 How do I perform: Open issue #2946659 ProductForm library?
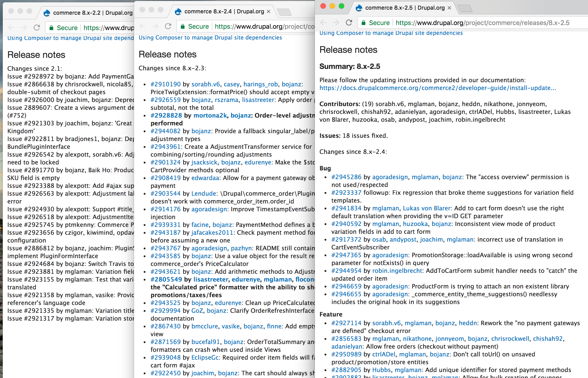pyautogui.click(x=346, y=286)
